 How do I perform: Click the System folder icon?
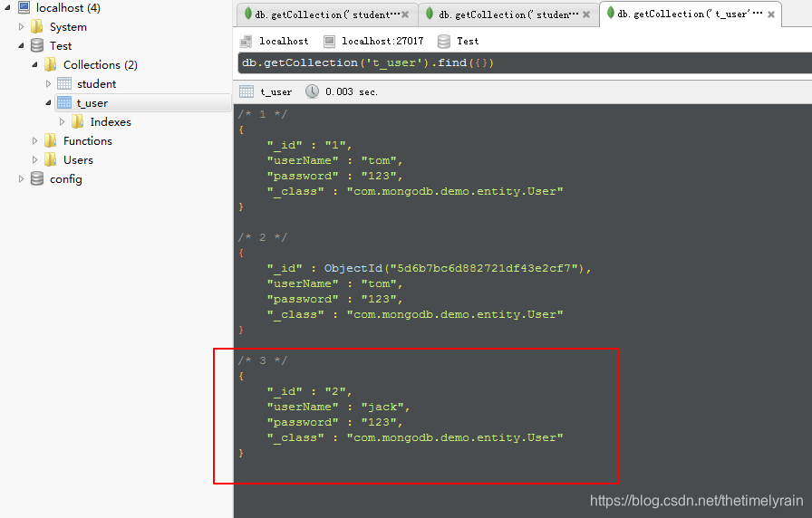click(x=37, y=26)
